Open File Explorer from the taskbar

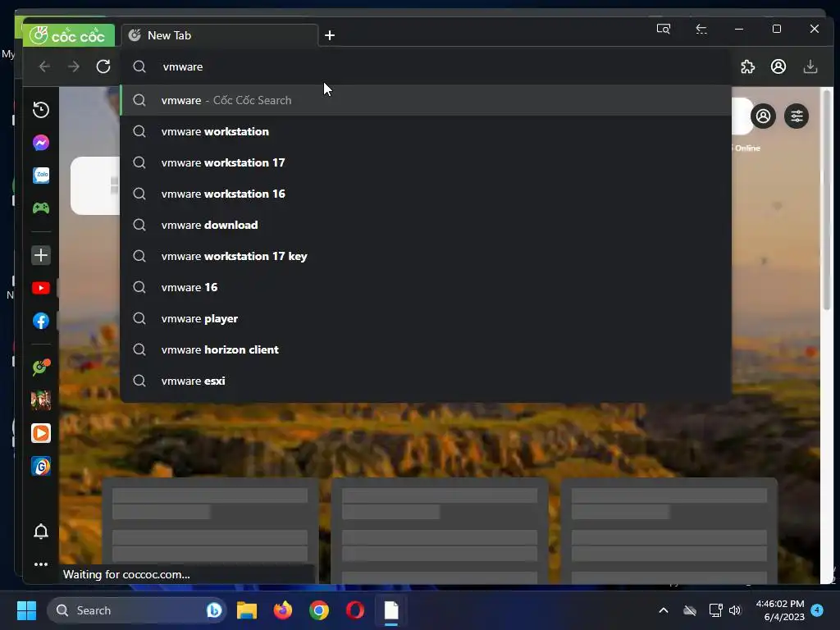[x=247, y=610]
